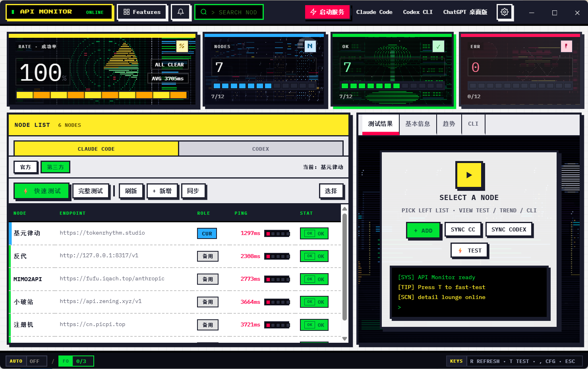This screenshot has width=588, height=369.
Task: Click the 刷新 refresh button
Action: point(131,191)
